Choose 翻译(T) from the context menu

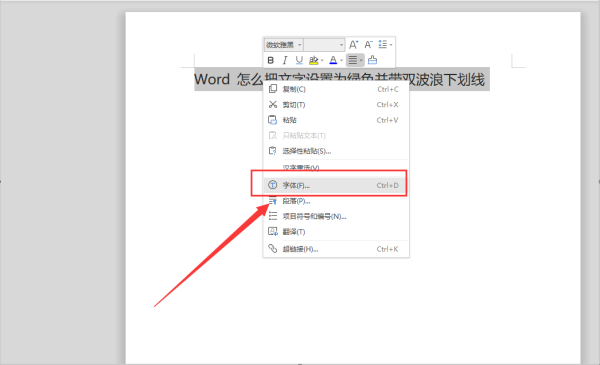[x=336, y=232]
